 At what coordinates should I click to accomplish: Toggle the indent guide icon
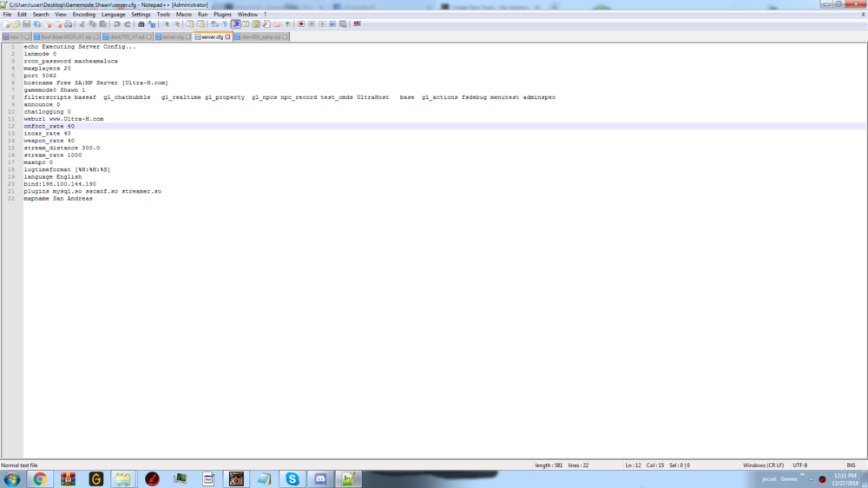tap(236, 24)
